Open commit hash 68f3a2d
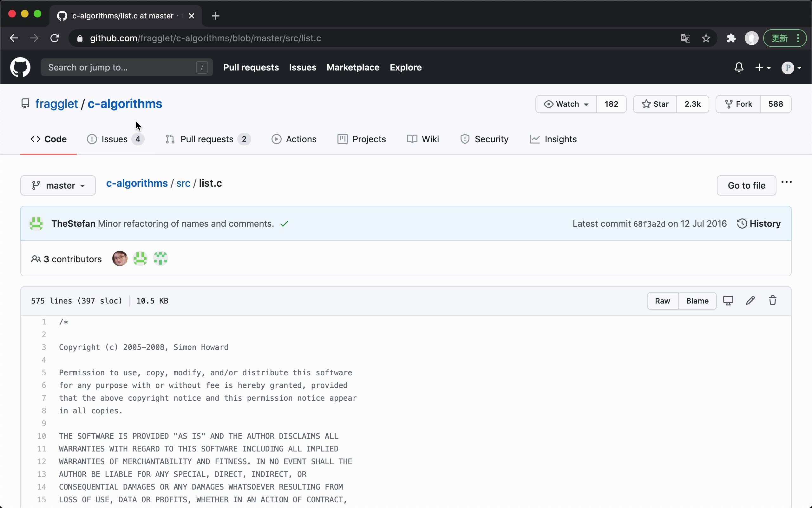Viewport: 812px width, 508px height. tap(649, 224)
